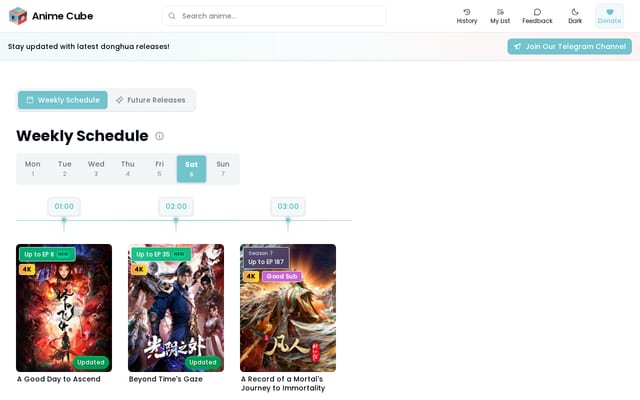Click A Record of a Mortal's Journey title
This screenshot has height=400, width=640.
[283, 384]
